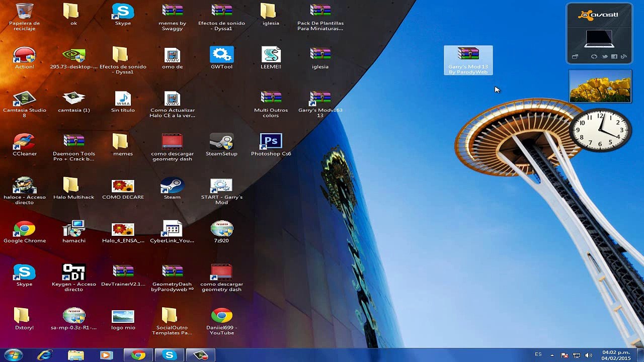Select the Skype shortcut beside the Keygen icon
The height and width of the screenshot is (362, 644).
point(24,276)
